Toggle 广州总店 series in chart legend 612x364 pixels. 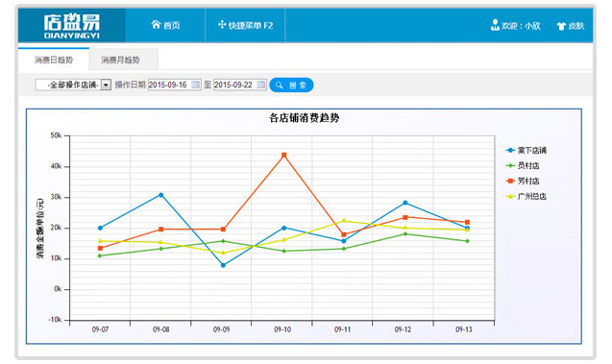coord(526,196)
